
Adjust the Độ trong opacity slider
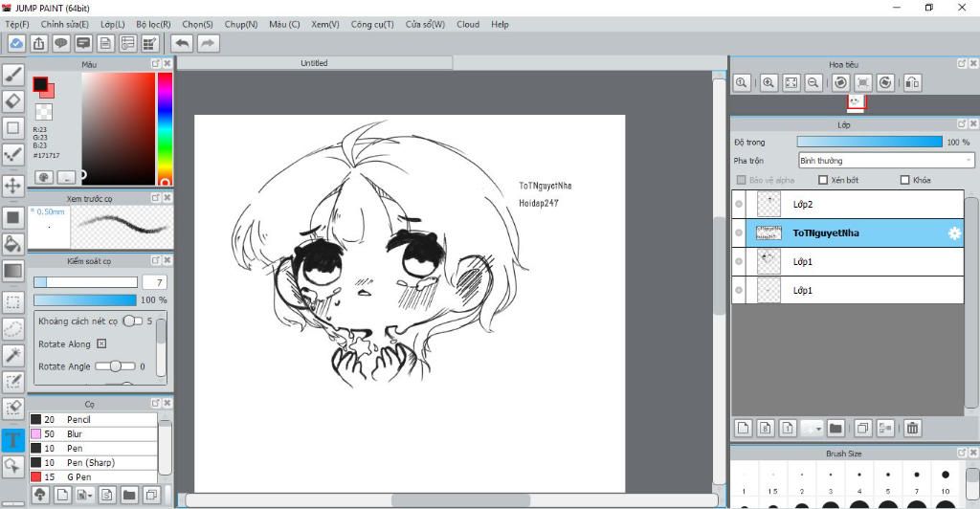(869, 142)
